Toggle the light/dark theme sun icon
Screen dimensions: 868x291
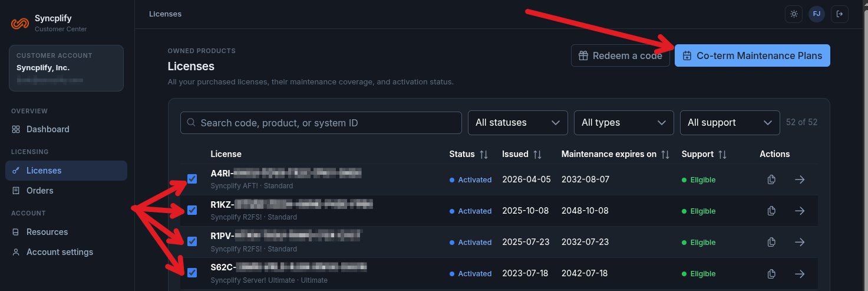[794, 14]
